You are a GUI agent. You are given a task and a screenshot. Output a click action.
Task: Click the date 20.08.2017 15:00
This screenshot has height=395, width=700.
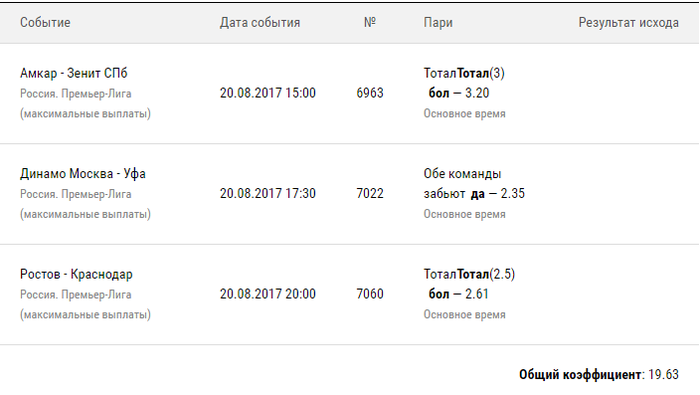[267, 93]
